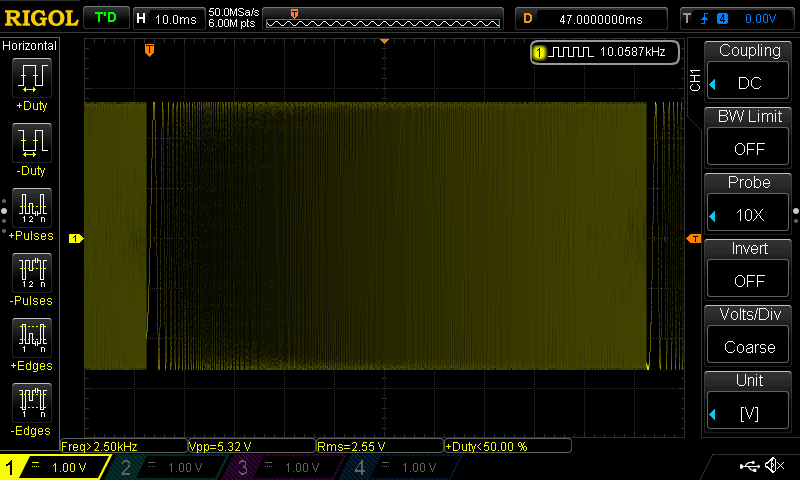Viewport: 800px width, 480px height.
Task: Open the Coupling DC selector
Action: coord(749,69)
